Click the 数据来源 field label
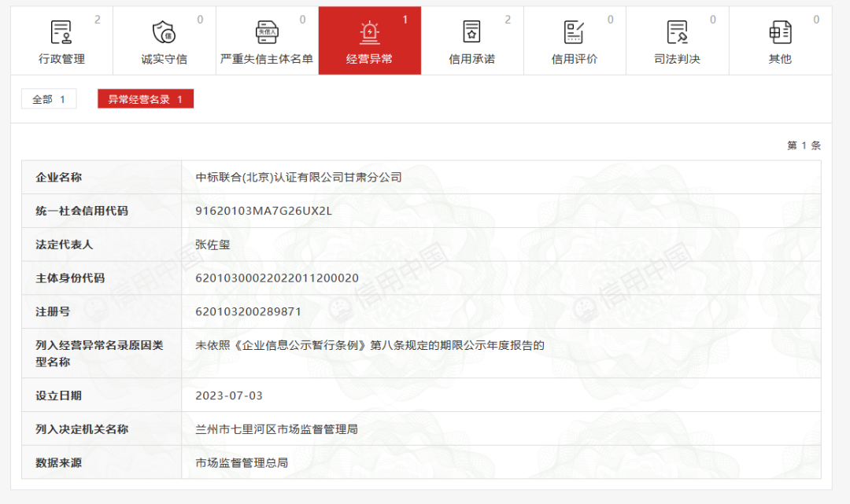The height and width of the screenshot is (504, 850). tap(58, 463)
